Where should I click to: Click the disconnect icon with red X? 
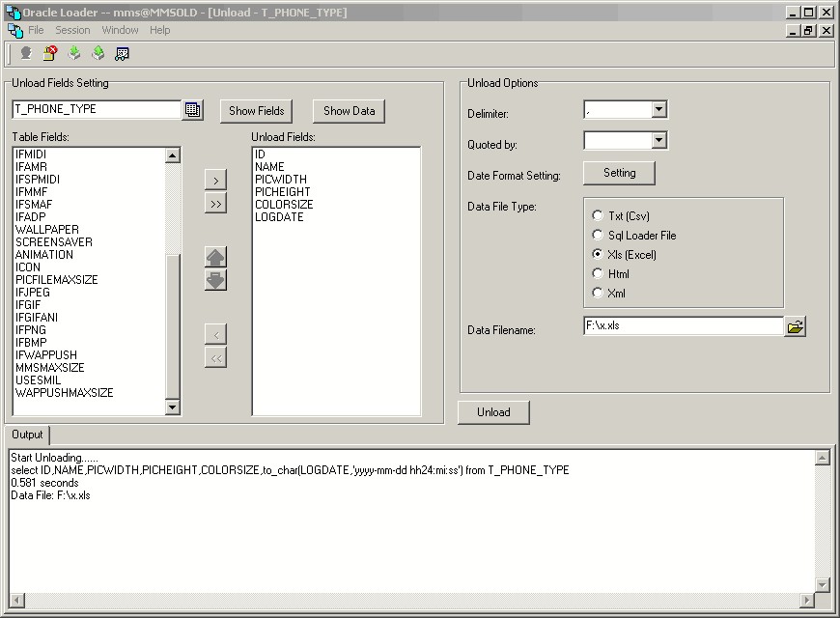click(50, 54)
